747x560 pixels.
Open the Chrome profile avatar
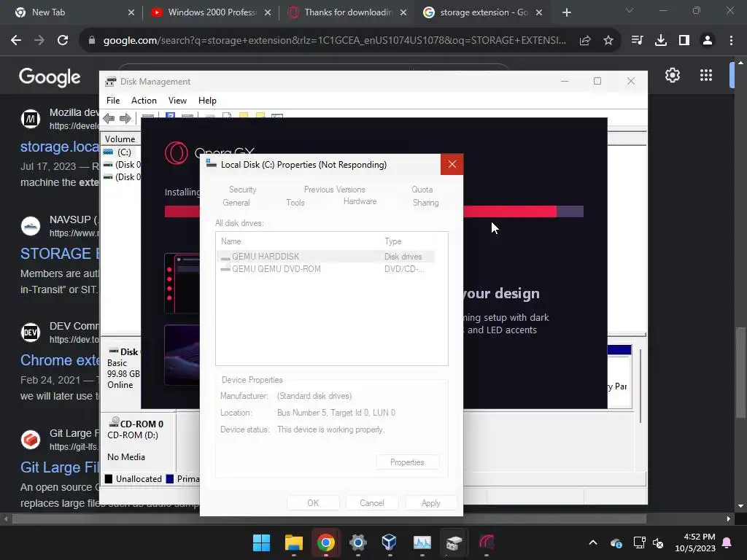708,41
